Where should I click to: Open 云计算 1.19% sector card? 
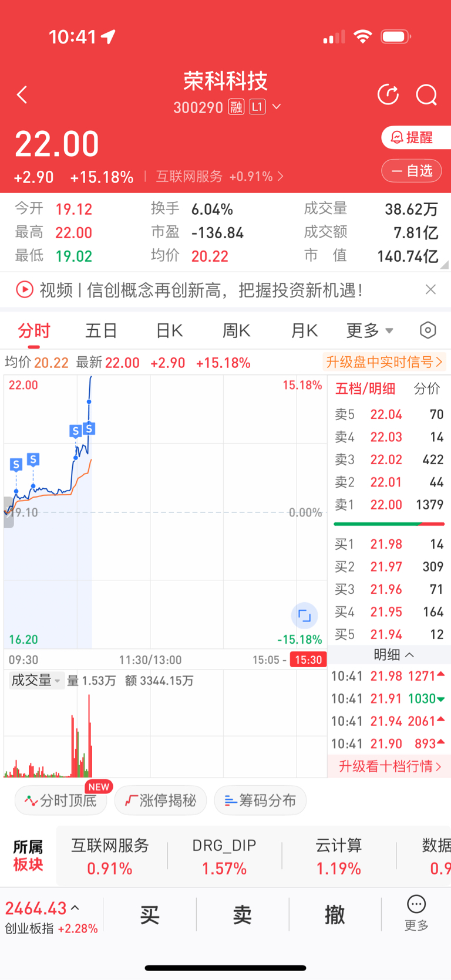coord(339,857)
